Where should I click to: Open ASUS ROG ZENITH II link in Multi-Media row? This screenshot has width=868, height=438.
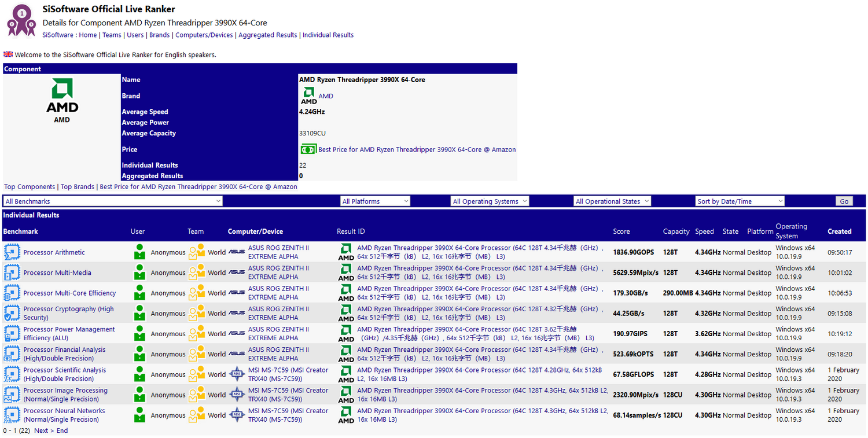(x=278, y=273)
